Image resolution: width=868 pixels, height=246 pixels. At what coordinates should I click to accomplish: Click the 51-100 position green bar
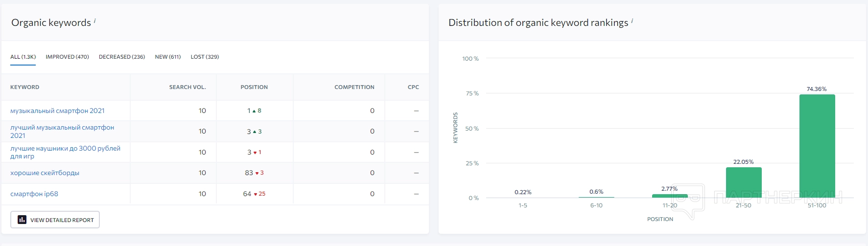click(817, 146)
